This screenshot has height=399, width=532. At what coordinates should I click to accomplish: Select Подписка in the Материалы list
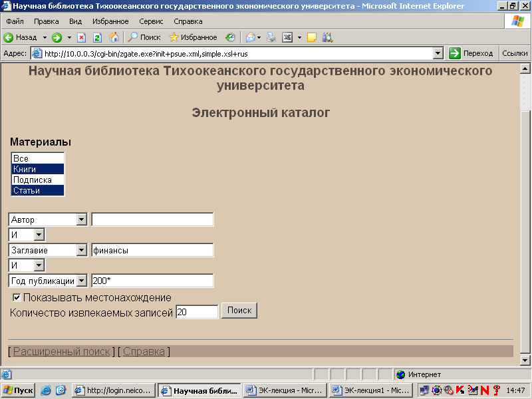(38, 180)
